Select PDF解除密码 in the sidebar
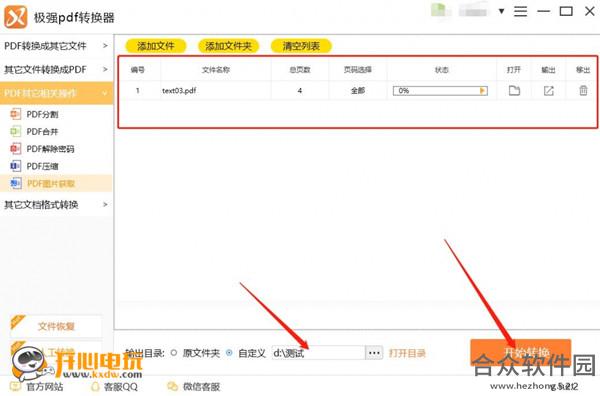Viewport: 600px width, 396px height. pos(50,149)
